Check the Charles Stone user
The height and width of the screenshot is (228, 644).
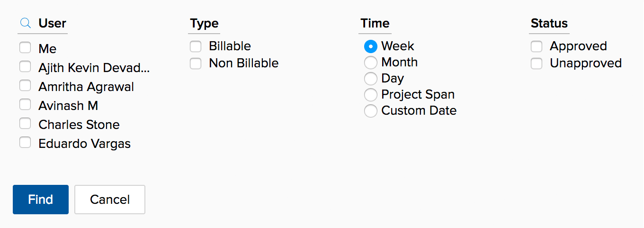[25, 124]
